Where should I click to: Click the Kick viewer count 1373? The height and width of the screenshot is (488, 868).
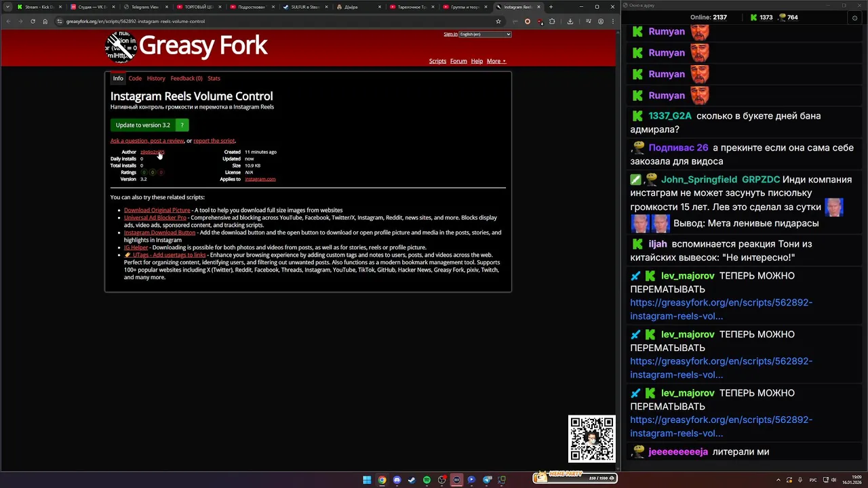761,18
